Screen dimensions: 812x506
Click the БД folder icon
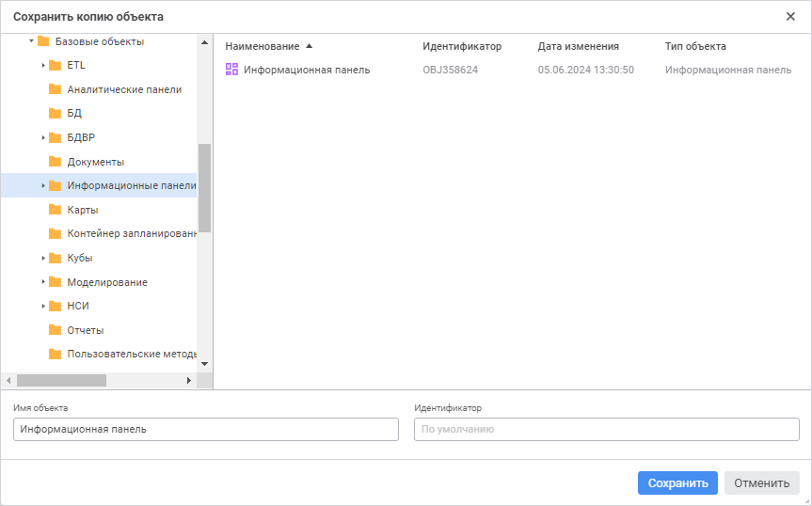click(55, 113)
